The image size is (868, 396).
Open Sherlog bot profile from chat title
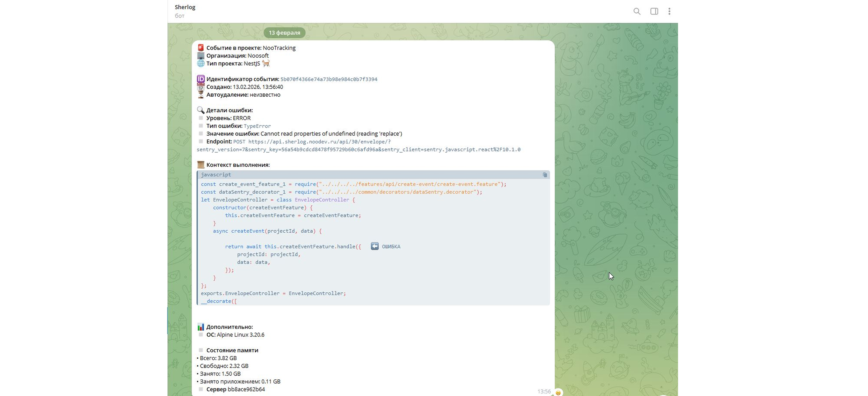coord(185,7)
